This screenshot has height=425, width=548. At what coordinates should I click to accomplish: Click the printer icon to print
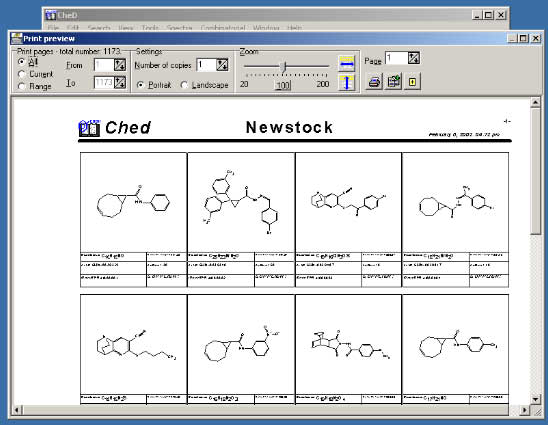click(374, 82)
